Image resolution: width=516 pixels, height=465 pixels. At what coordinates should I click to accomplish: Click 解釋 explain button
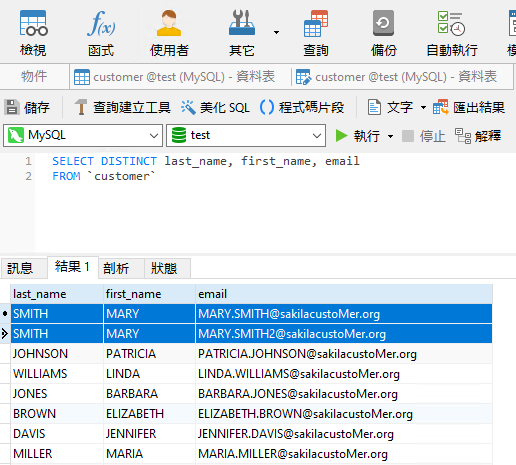(x=478, y=136)
